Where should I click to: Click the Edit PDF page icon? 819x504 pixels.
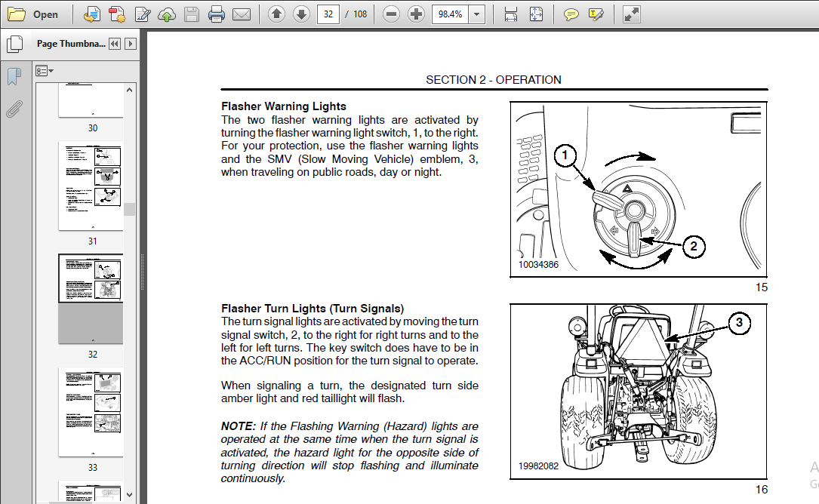click(x=142, y=14)
